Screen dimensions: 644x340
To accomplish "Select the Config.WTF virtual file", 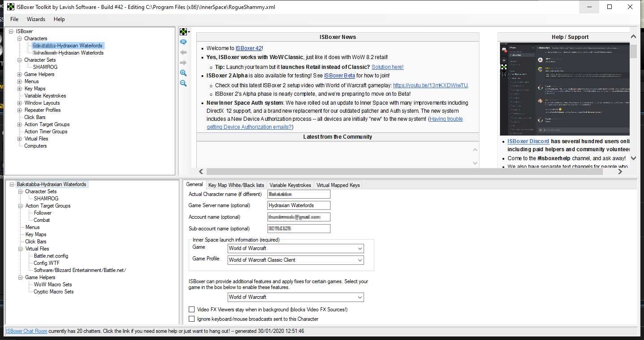I will (x=47, y=263).
